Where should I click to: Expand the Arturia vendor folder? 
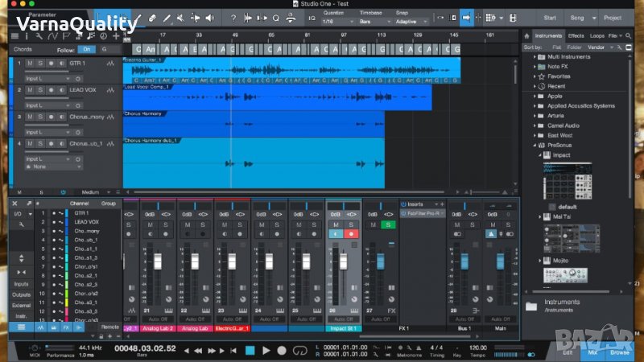tap(535, 115)
